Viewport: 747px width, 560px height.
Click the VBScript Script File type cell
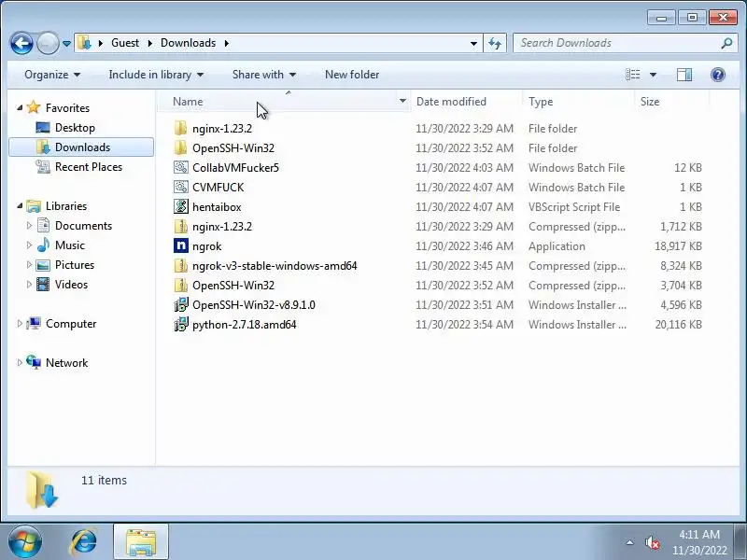(574, 207)
